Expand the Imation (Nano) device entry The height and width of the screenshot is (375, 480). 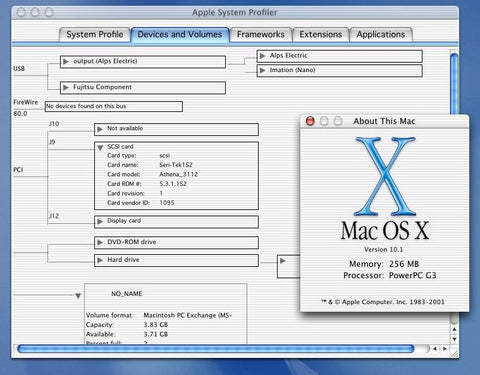pyautogui.click(x=263, y=70)
